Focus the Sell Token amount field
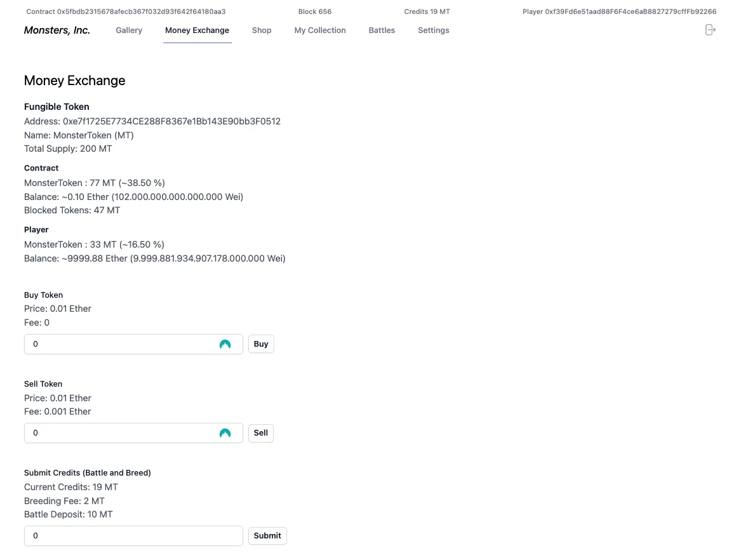The image size is (743, 560). click(121, 433)
